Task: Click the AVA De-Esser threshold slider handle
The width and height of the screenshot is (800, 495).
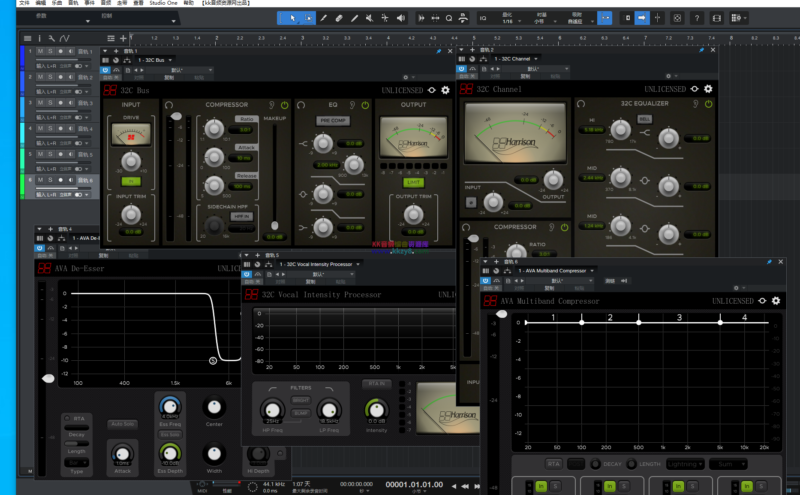Action: click(48, 378)
